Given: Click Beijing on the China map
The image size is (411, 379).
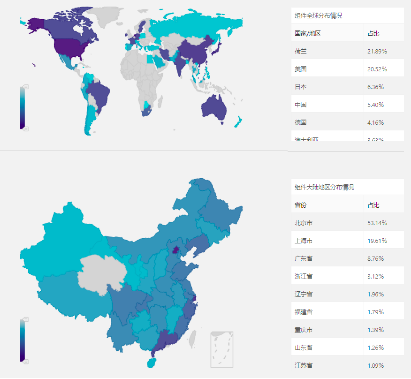Looking at the screenshot, I should click(x=175, y=251).
